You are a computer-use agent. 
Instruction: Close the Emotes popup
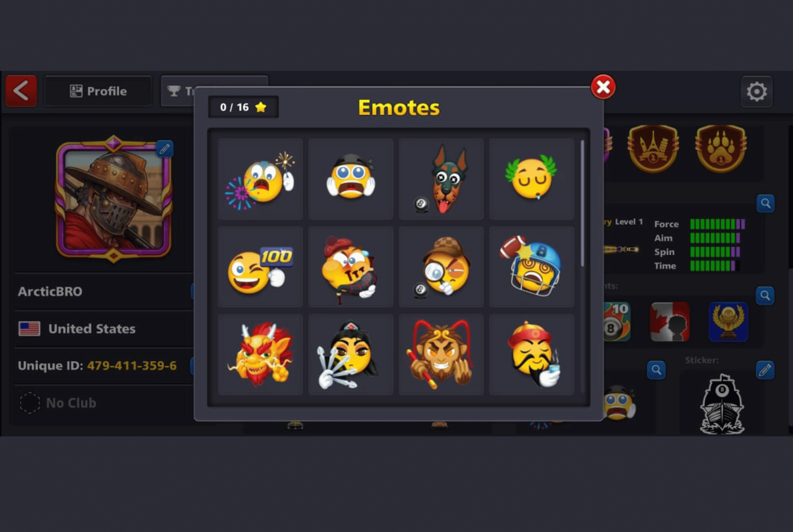click(603, 87)
